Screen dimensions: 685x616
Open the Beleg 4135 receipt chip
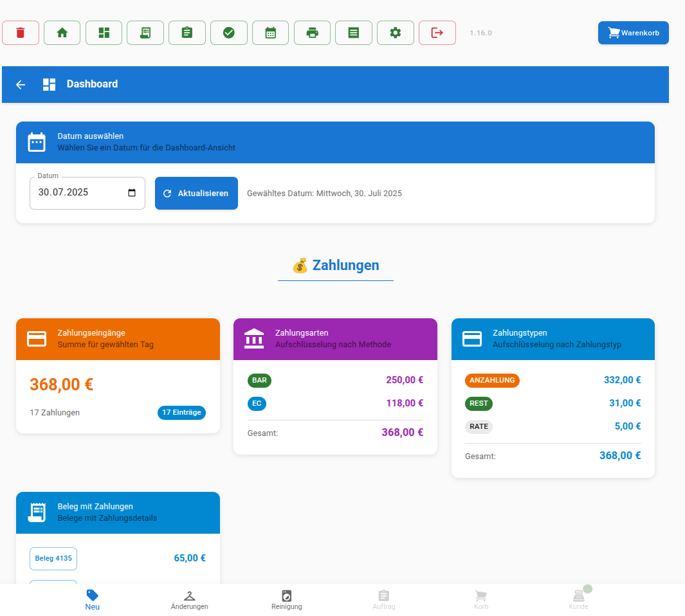(53, 558)
